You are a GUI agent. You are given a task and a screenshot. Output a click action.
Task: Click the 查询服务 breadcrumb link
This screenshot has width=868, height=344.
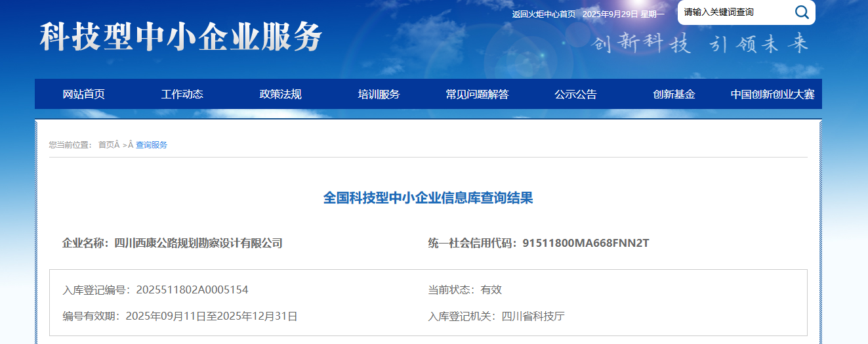pos(152,145)
